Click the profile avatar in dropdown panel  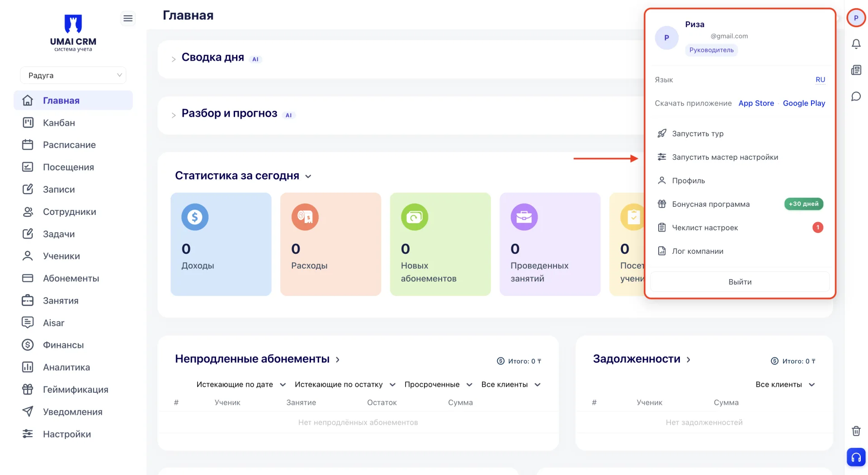pyautogui.click(x=666, y=38)
